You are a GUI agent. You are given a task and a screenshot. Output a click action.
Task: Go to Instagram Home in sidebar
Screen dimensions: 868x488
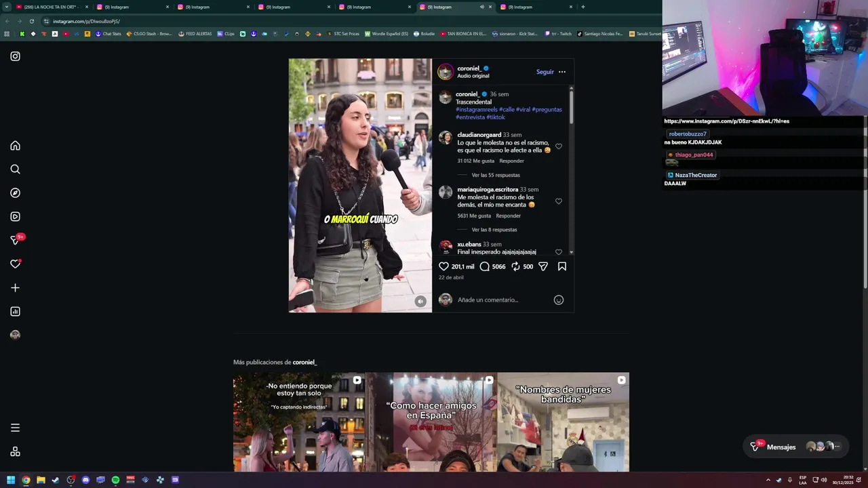point(15,146)
